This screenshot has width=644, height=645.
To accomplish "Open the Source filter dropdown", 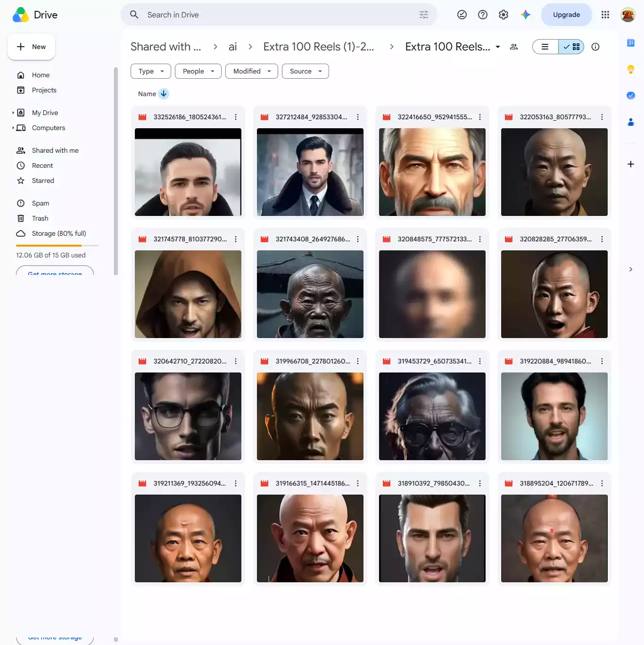I will pyautogui.click(x=305, y=71).
